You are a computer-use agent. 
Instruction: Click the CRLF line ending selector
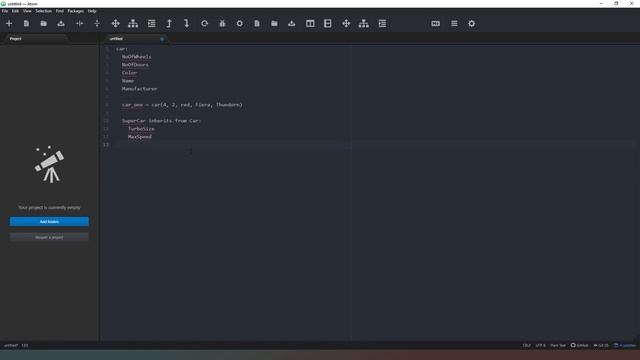click(x=527, y=345)
